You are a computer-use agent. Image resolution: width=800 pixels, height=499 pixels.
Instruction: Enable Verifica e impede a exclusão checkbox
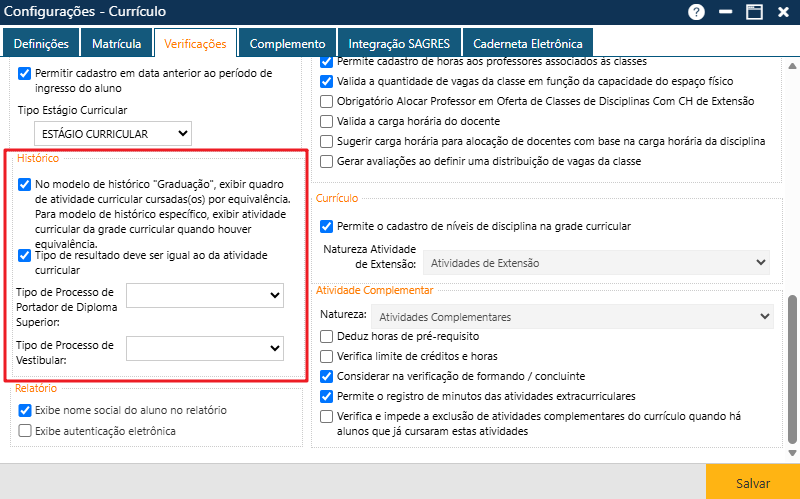327,416
